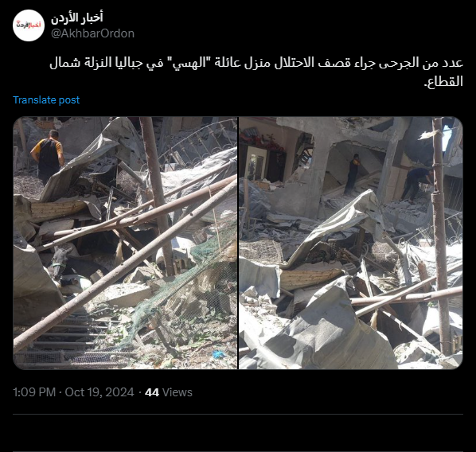Click the person bending in right photo
This screenshot has width=476, height=452.
click(x=417, y=184)
